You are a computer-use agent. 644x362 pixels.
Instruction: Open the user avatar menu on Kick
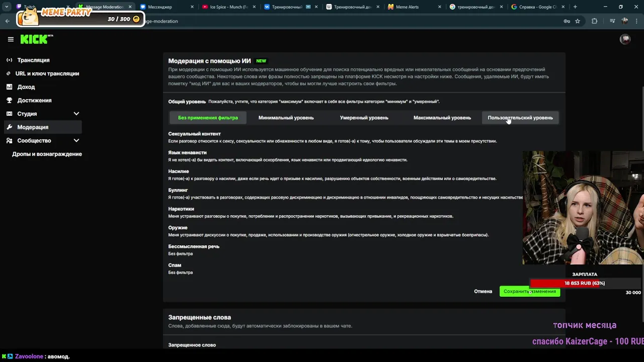click(625, 39)
